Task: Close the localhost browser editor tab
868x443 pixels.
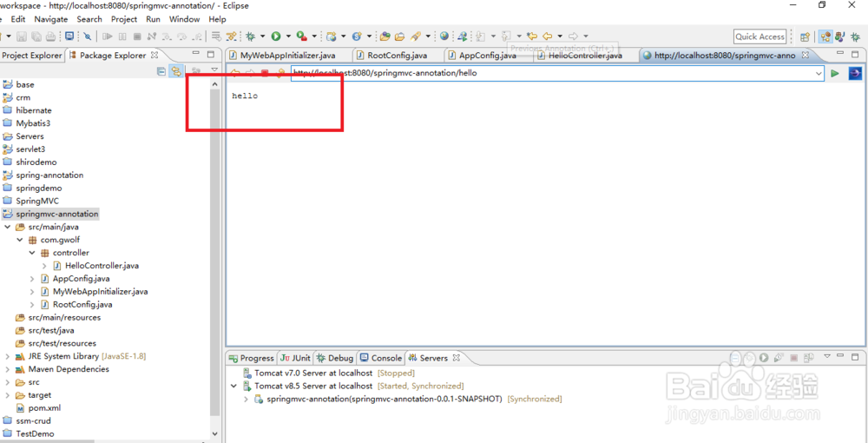Action: coord(806,56)
